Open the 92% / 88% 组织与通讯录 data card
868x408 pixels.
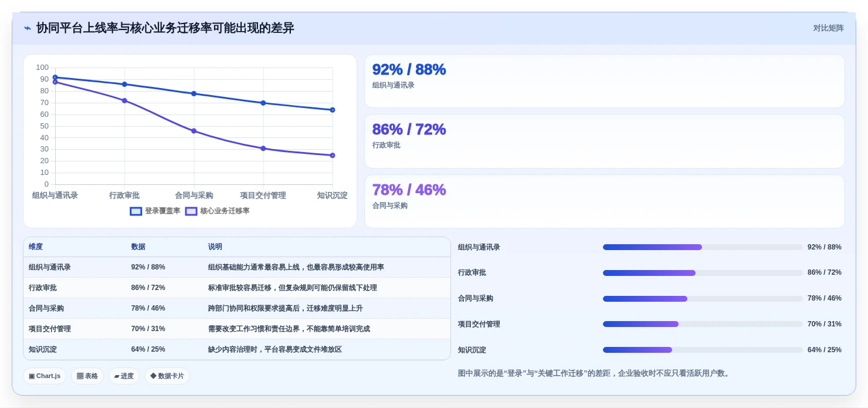point(605,81)
